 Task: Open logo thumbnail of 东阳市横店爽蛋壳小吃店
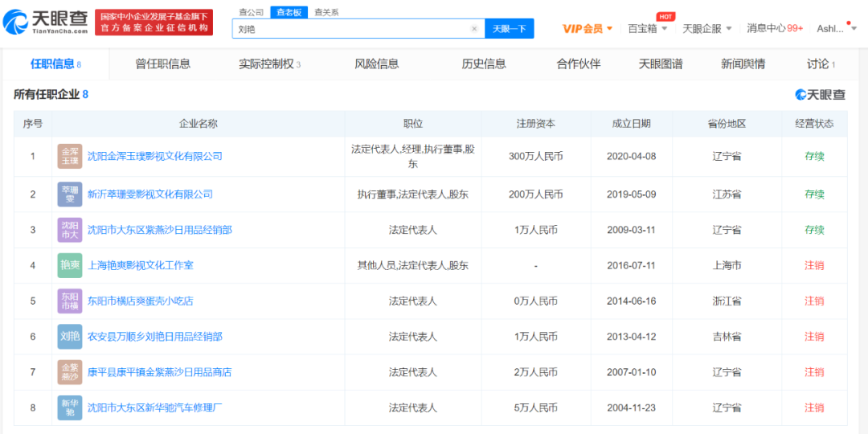pyautogui.click(x=70, y=301)
